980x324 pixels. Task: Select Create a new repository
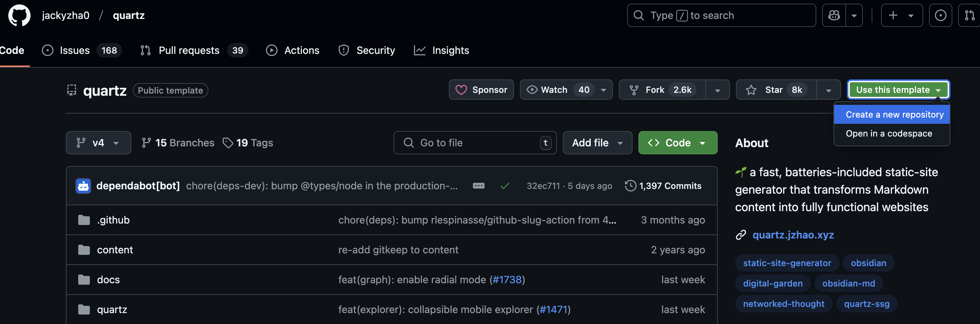892,115
